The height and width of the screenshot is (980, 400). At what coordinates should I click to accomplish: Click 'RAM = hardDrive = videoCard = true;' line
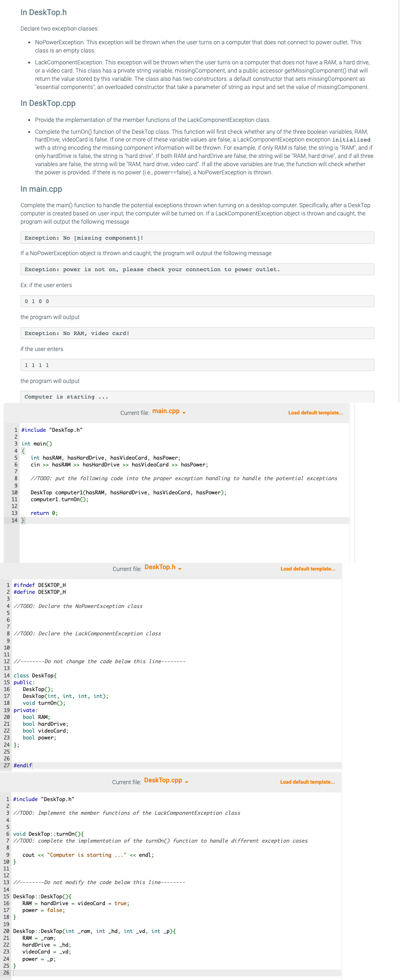(76, 903)
